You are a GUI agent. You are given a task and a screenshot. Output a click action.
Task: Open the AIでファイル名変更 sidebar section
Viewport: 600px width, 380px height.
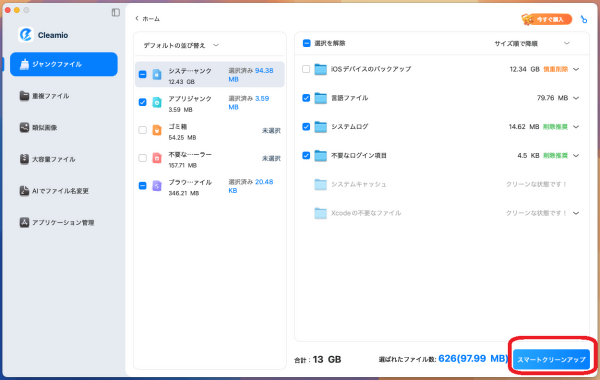coord(64,191)
